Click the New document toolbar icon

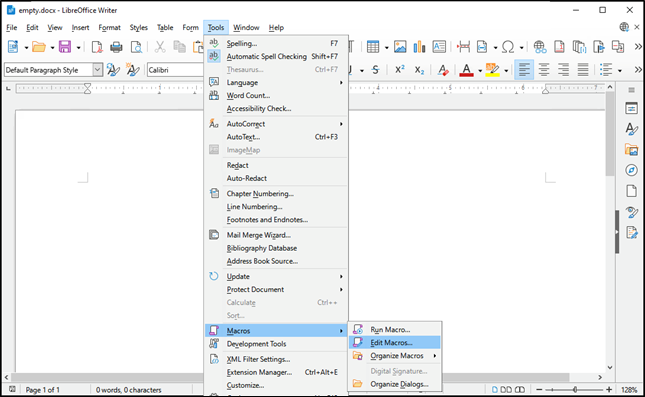click(13, 47)
